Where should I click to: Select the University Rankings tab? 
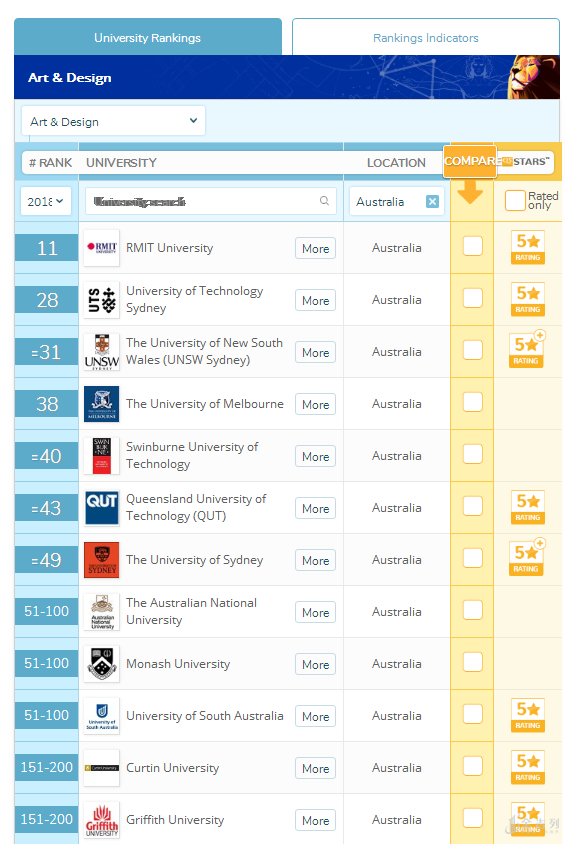[x=147, y=37]
